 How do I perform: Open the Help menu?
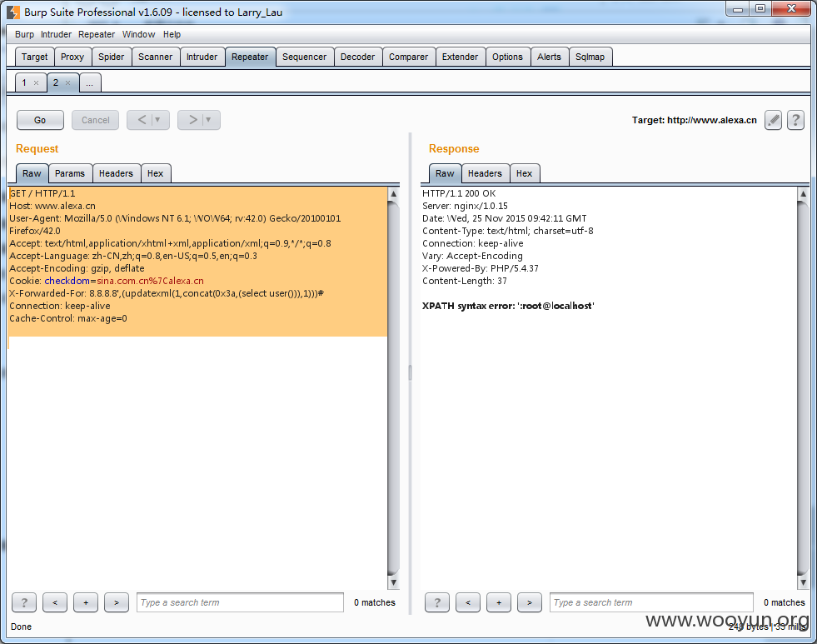(172, 34)
